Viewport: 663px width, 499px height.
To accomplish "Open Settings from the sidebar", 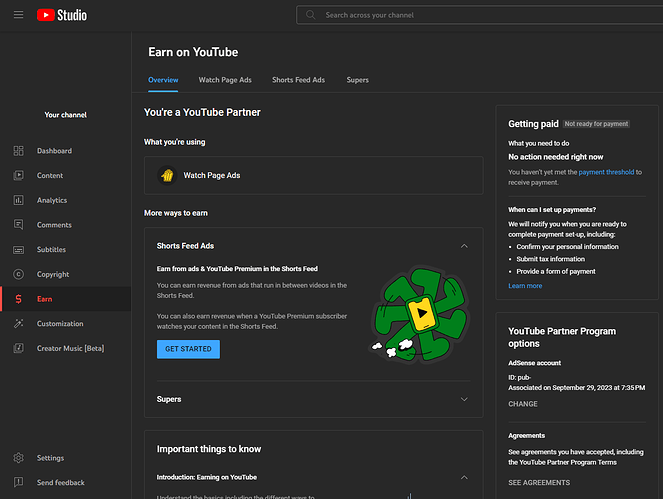I will click(x=66, y=458).
